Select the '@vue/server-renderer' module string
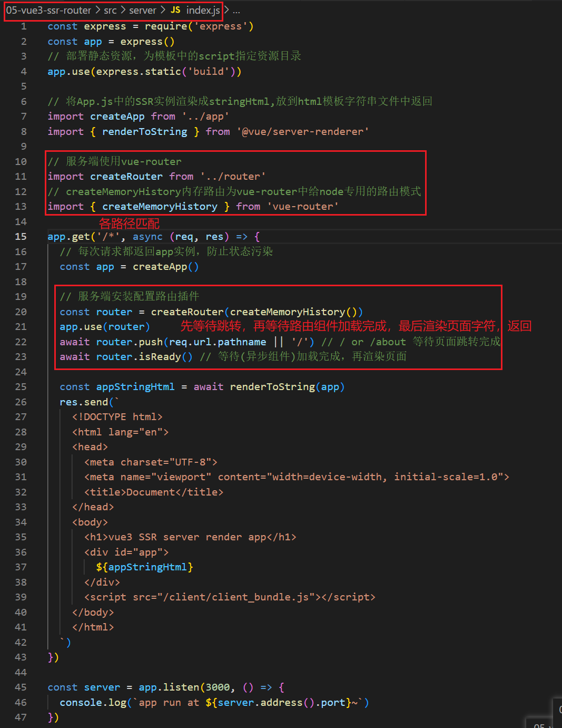 [x=302, y=132]
